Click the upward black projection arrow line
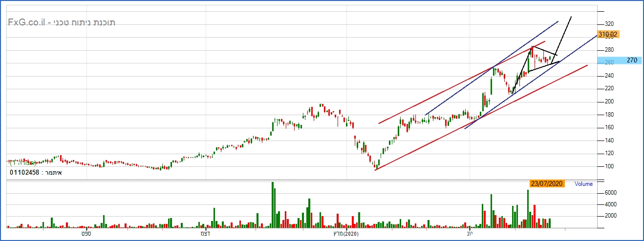 pos(563,36)
